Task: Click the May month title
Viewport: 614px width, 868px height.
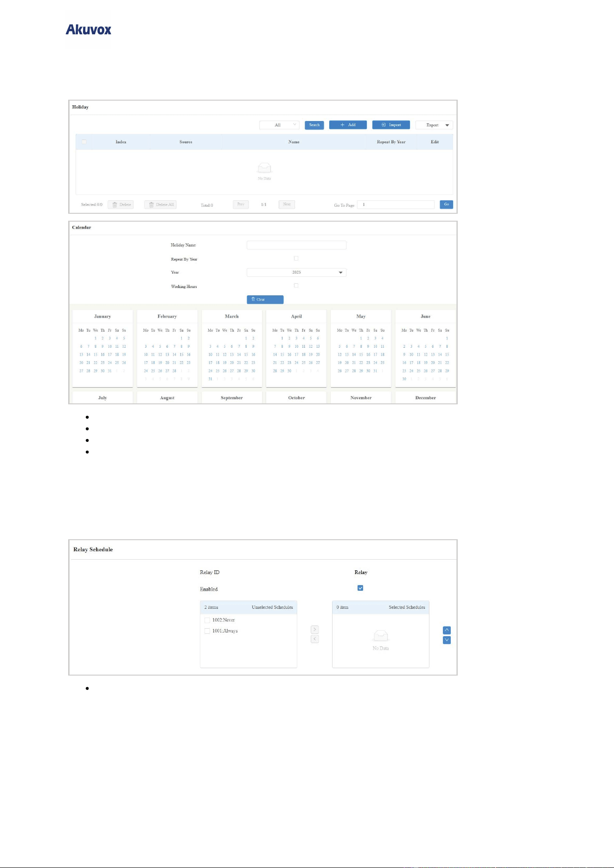Action: click(361, 316)
